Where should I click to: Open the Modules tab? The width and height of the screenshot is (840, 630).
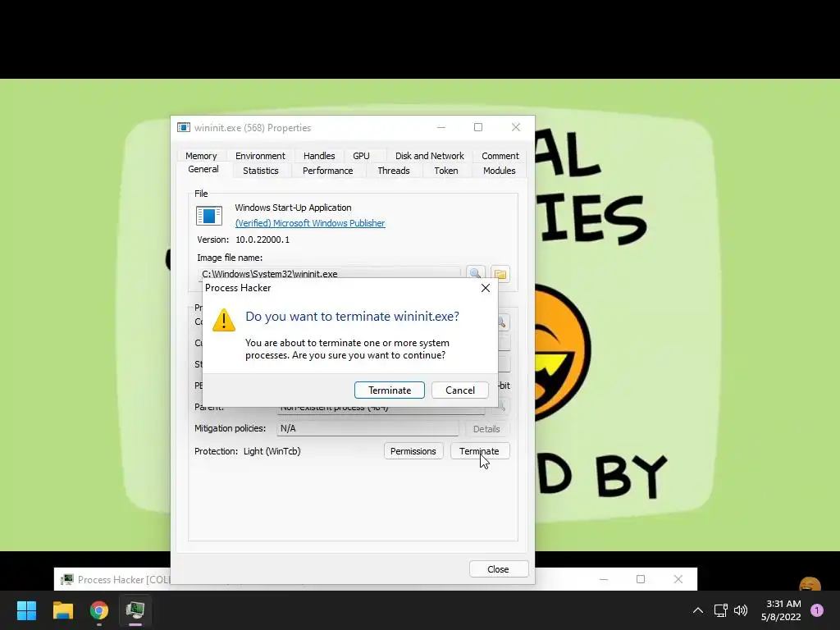click(x=500, y=171)
